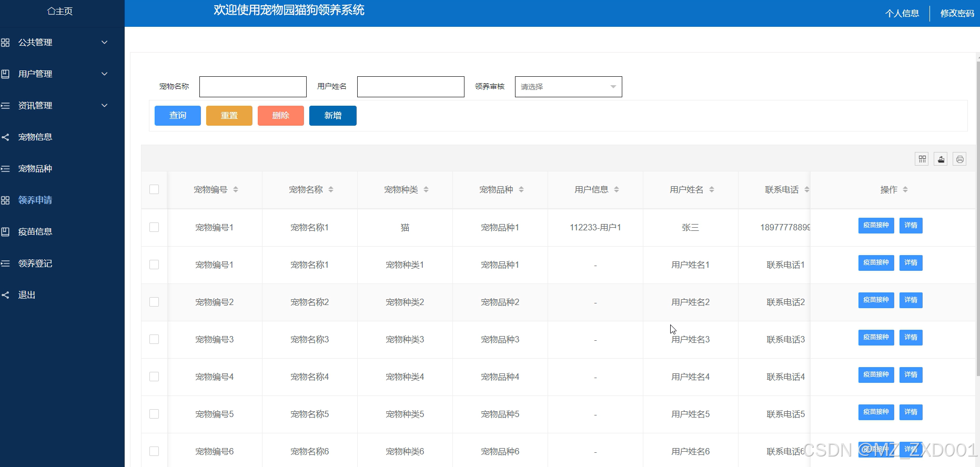Click the 删除 button
The width and height of the screenshot is (980, 467).
[281, 116]
